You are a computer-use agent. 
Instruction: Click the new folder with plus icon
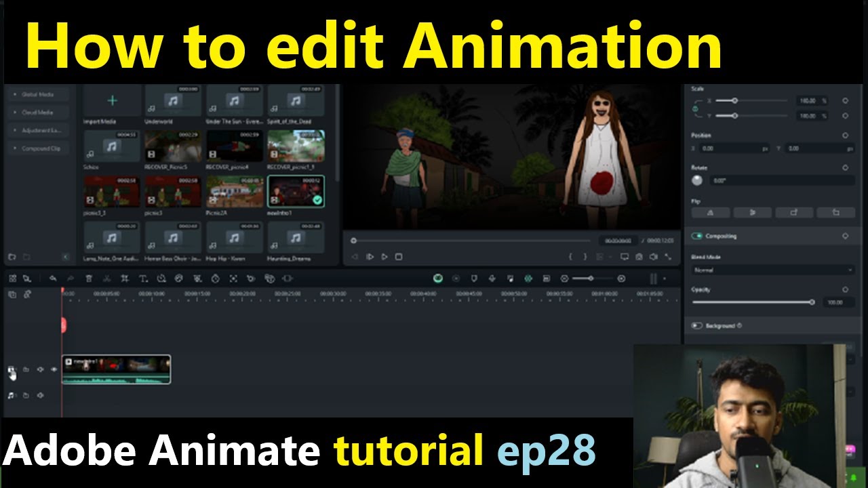(x=12, y=257)
